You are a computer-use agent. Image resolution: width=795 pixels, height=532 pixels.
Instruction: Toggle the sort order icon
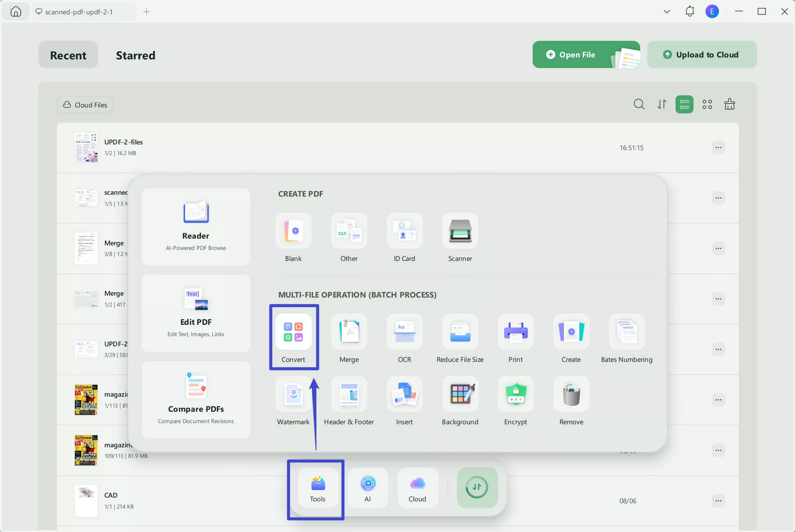tap(662, 104)
